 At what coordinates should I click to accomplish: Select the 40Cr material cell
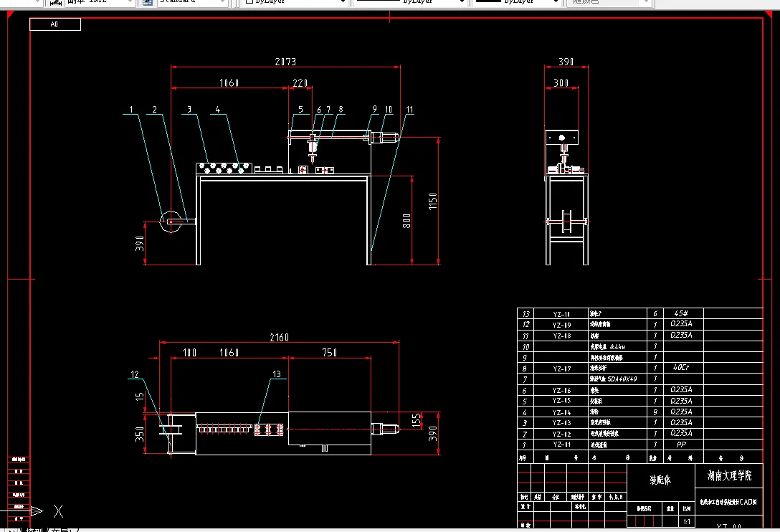click(683, 368)
